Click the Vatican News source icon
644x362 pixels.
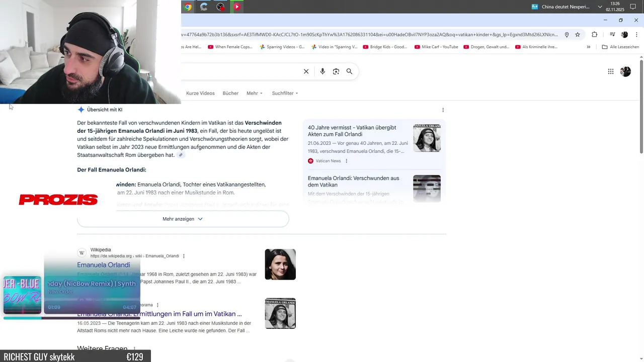coord(311,161)
